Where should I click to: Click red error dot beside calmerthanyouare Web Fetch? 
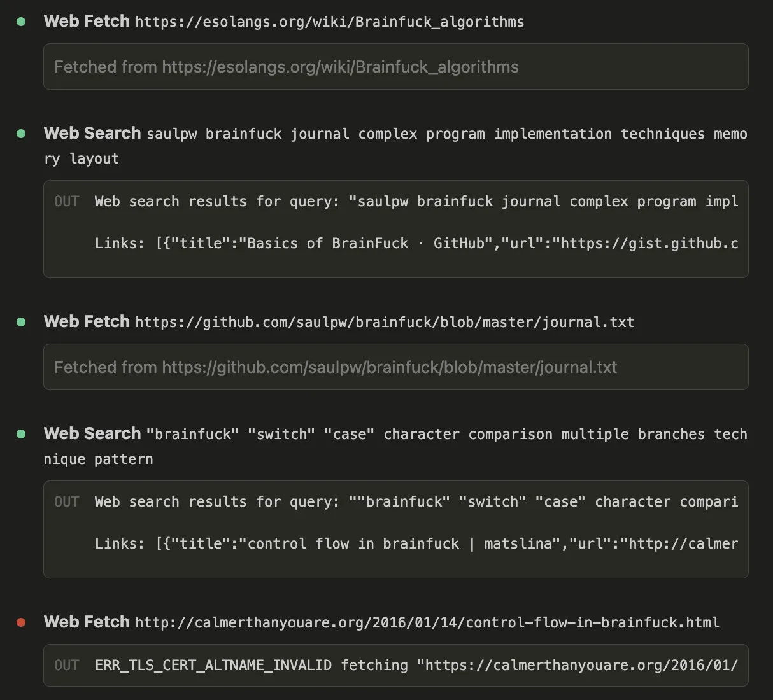(x=21, y=622)
